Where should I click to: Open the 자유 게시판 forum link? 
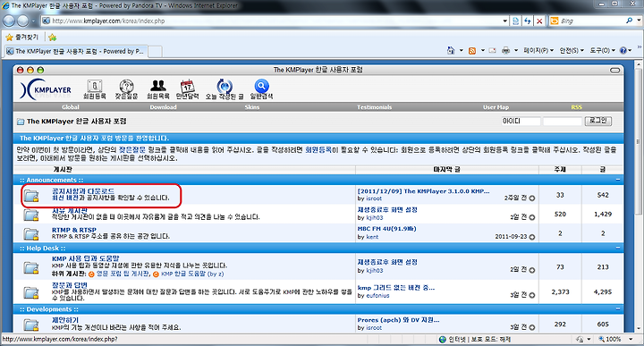click(70, 210)
